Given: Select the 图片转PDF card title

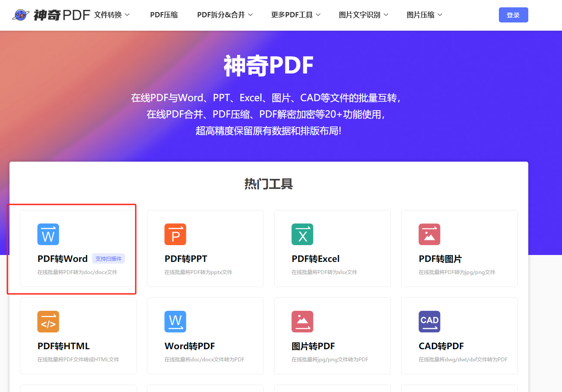Looking at the screenshot, I should coord(313,346).
